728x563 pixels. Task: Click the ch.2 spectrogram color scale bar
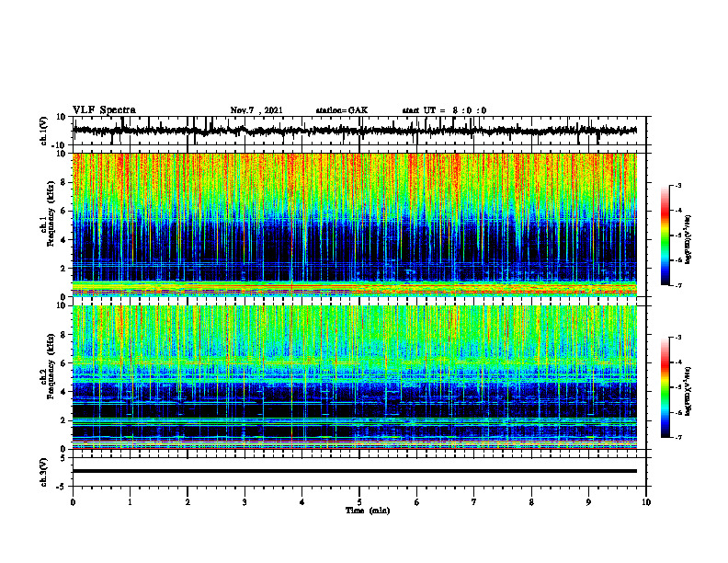[665, 387]
